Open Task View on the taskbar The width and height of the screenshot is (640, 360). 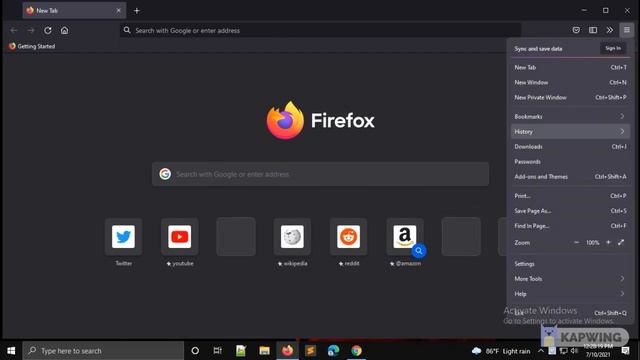[x=218, y=351]
